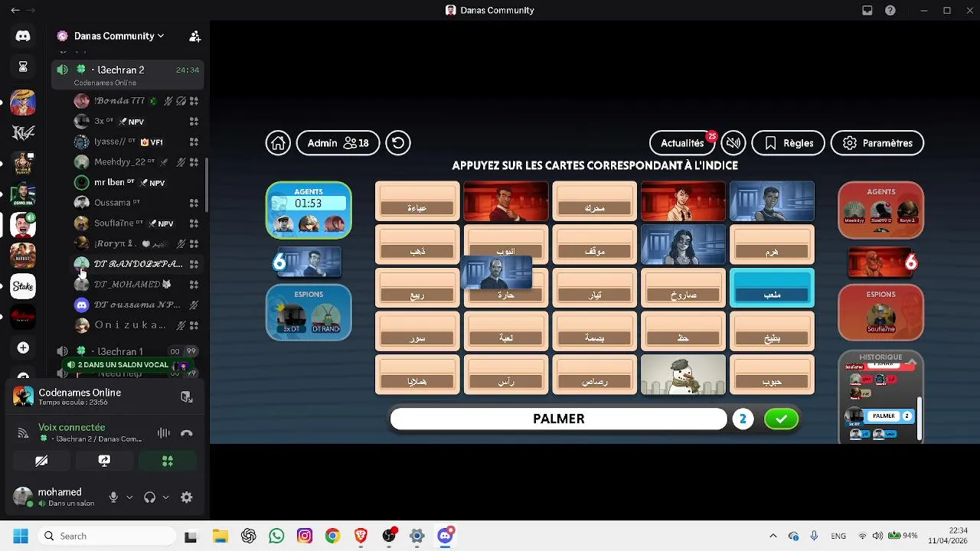980x551 pixels.
Task: Open the Windows Start menu
Action: (x=20, y=536)
